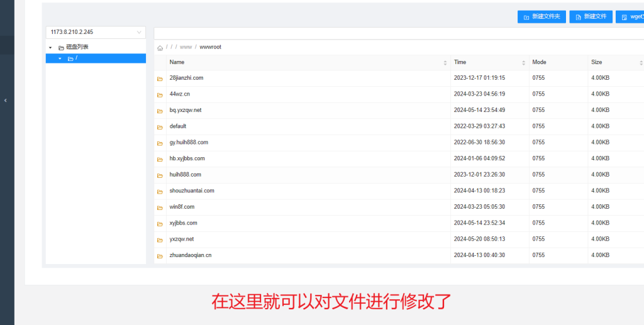
Task: Sort by Name column sort arrows
Action: click(x=445, y=63)
